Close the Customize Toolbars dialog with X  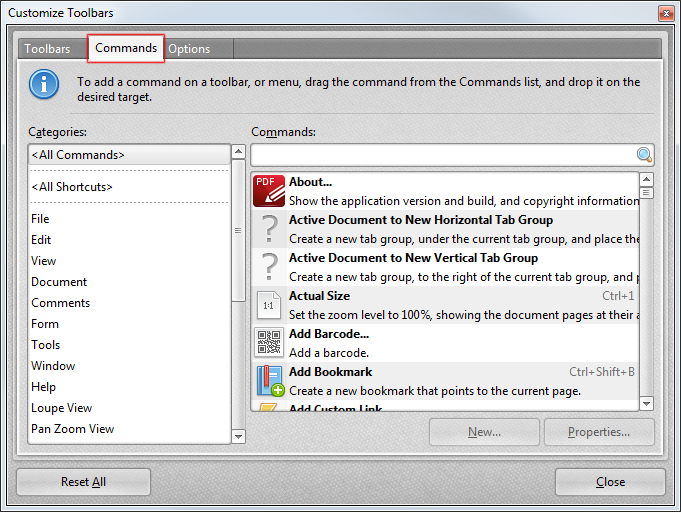click(x=666, y=13)
